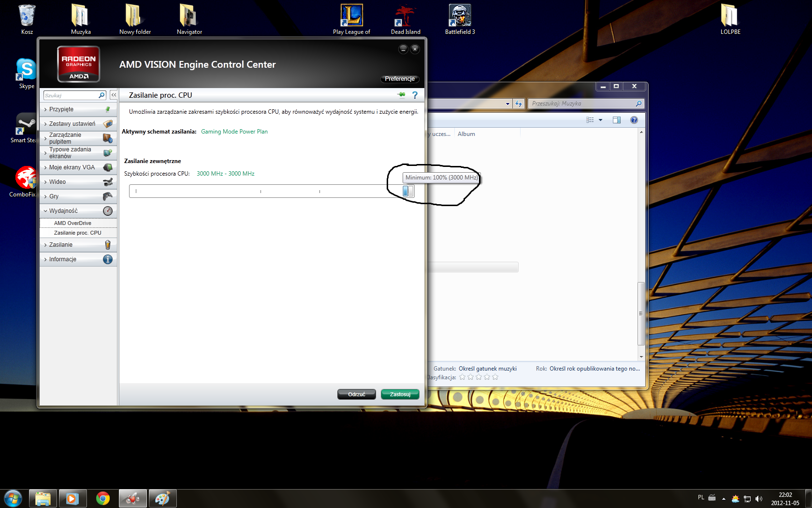
Task: Open the Windows Start menu
Action: [x=13, y=498]
